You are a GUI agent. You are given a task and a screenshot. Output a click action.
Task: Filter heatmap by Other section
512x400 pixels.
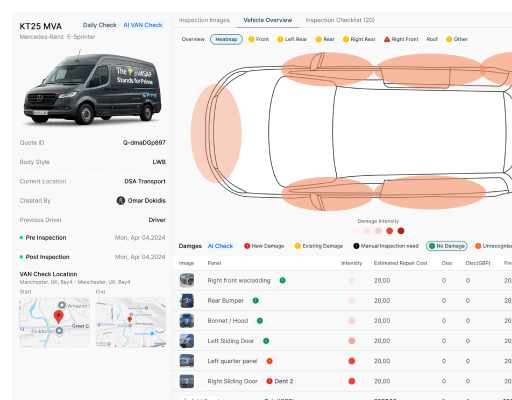coord(457,39)
